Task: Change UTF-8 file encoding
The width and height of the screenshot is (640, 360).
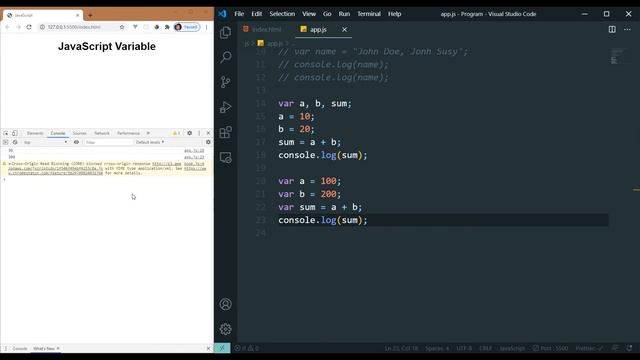Action: [x=464, y=348]
